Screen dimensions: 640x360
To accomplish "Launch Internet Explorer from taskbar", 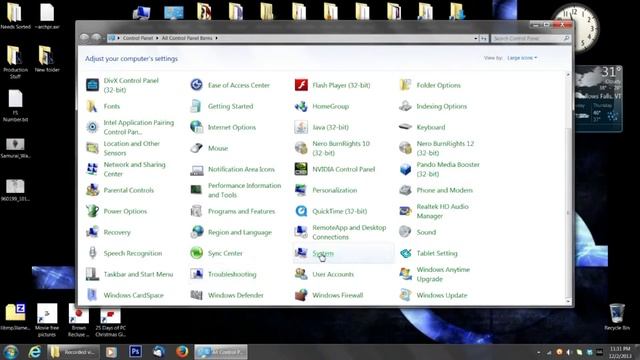I will pos(35,351).
